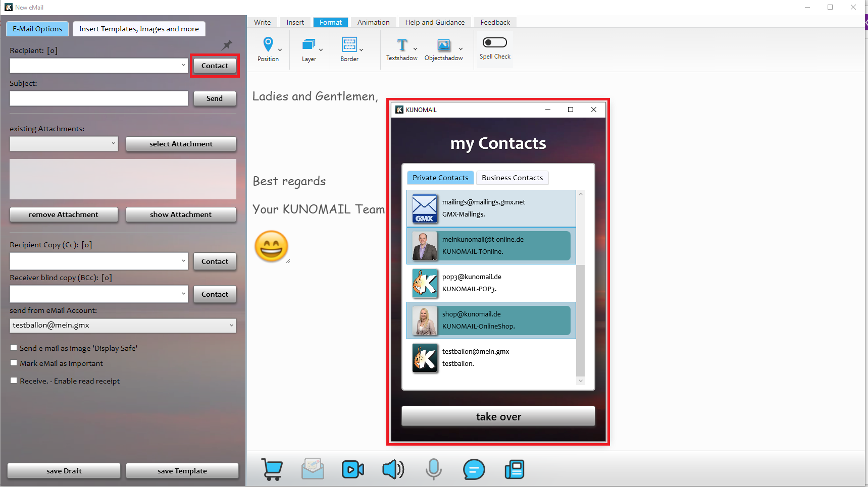Open the Recipient Copy (Cc) dropdown
Image resolution: width=868 pixels, height=487 pixels.
pyautogui.click(x=183, y=261)
